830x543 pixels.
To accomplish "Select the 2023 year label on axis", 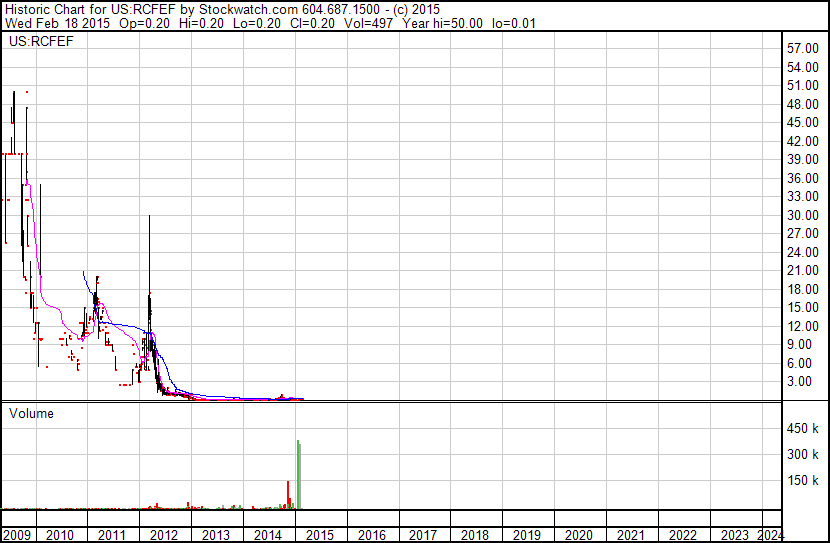I will [x=735, y=535].
